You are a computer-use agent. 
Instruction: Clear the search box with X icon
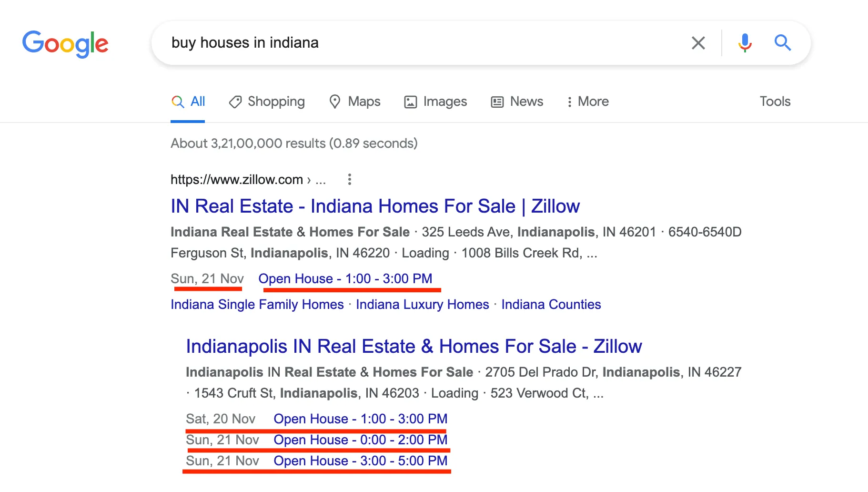pyautogui.click(x=698, y=43)
